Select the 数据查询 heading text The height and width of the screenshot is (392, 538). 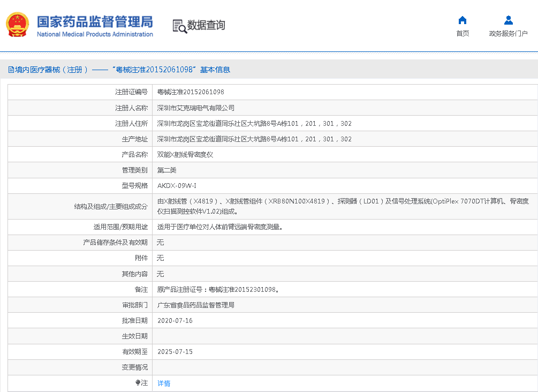tap(206, 25)
